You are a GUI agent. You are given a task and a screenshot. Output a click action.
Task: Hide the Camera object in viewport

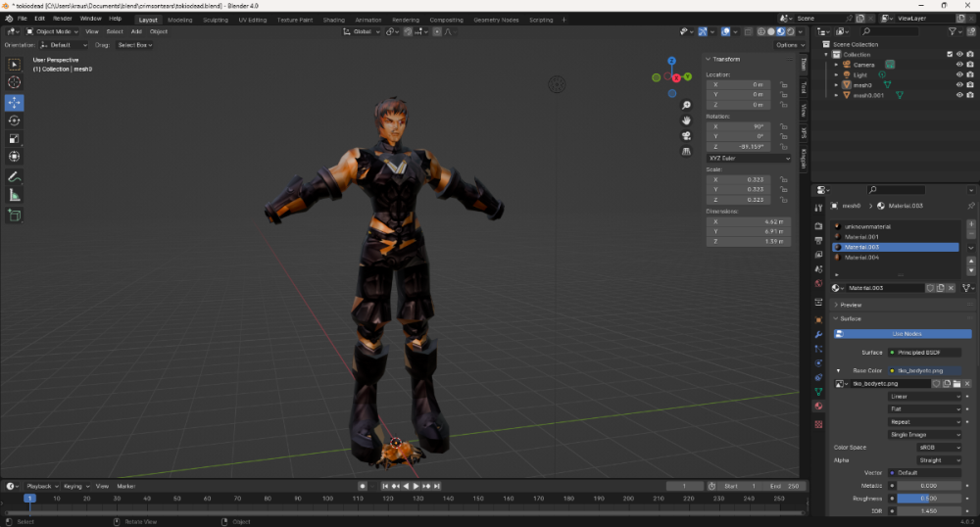tap(958, 65)
